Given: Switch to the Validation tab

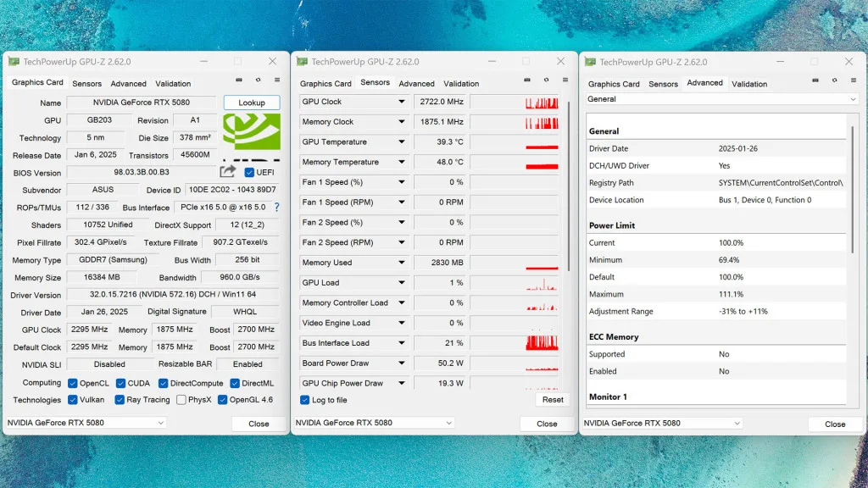Looking at the screenshot, I should click(173, 83).
